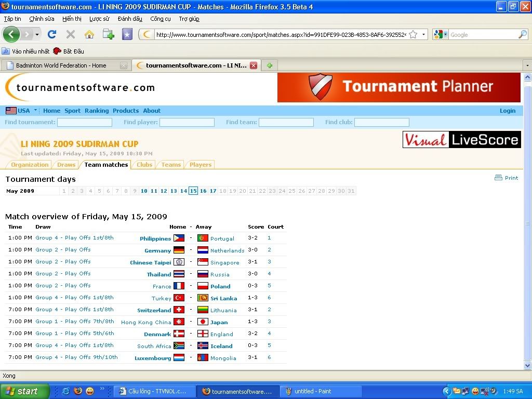Click the Google search box
This screenshot has width=532, height=399.
click(483, 35)
